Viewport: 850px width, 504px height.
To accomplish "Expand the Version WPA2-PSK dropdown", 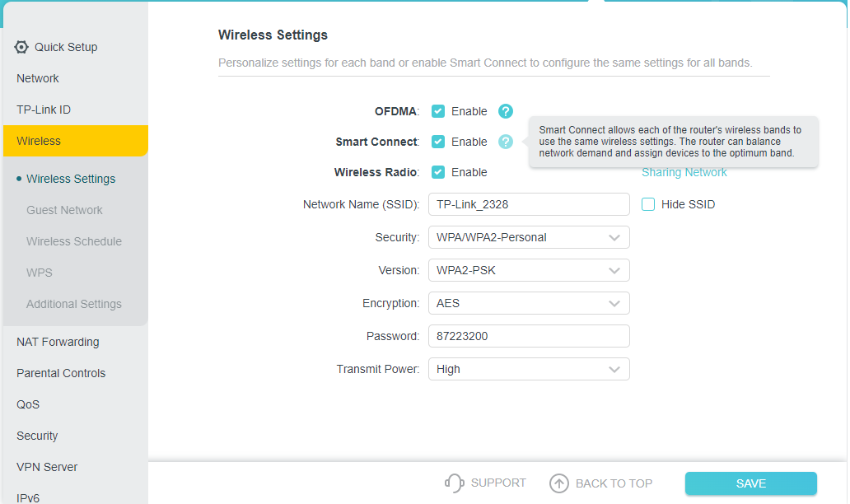I will click(x=529, y=270).
